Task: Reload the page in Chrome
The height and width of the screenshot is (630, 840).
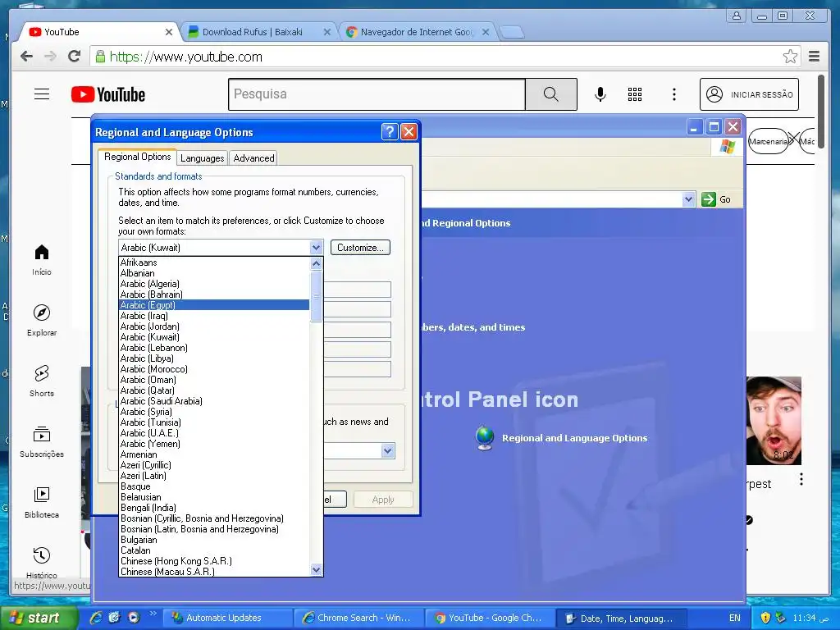Action: pyautogui.click(x=75, y=57)
